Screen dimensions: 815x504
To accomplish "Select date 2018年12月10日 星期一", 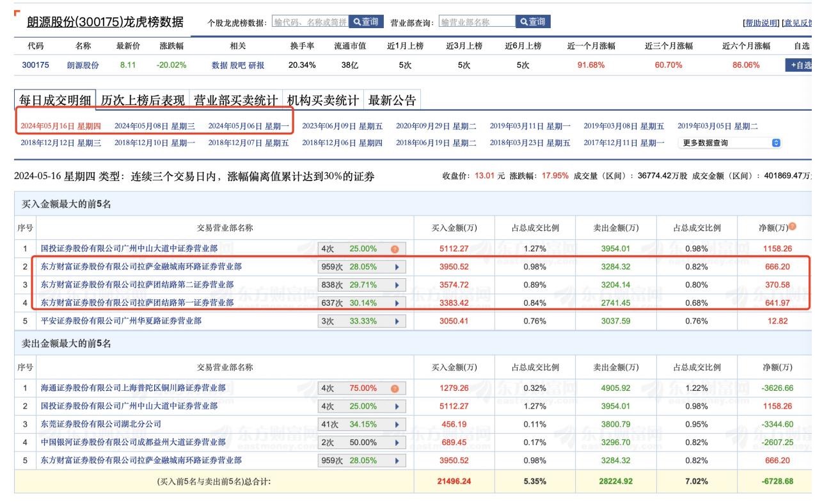I will (x=155, y=143).
